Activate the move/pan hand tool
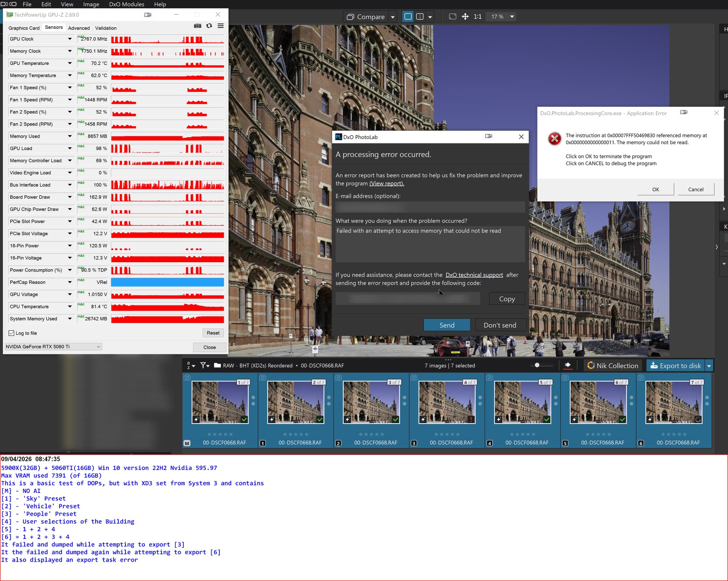 click(465, 17)
